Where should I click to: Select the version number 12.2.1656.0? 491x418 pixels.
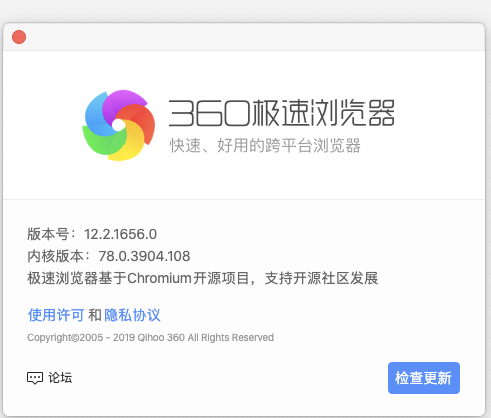120,234
